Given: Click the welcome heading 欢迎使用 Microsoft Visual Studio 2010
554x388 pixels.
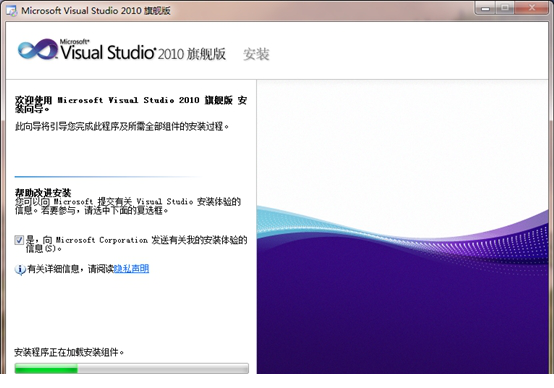Looking at the screenshot, I should [131, 104].
